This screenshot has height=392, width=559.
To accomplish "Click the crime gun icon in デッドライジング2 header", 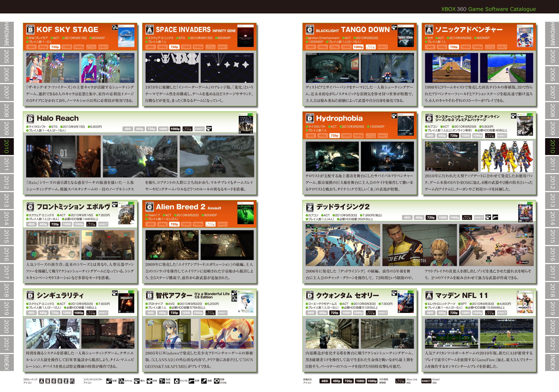I will (495, 217).
